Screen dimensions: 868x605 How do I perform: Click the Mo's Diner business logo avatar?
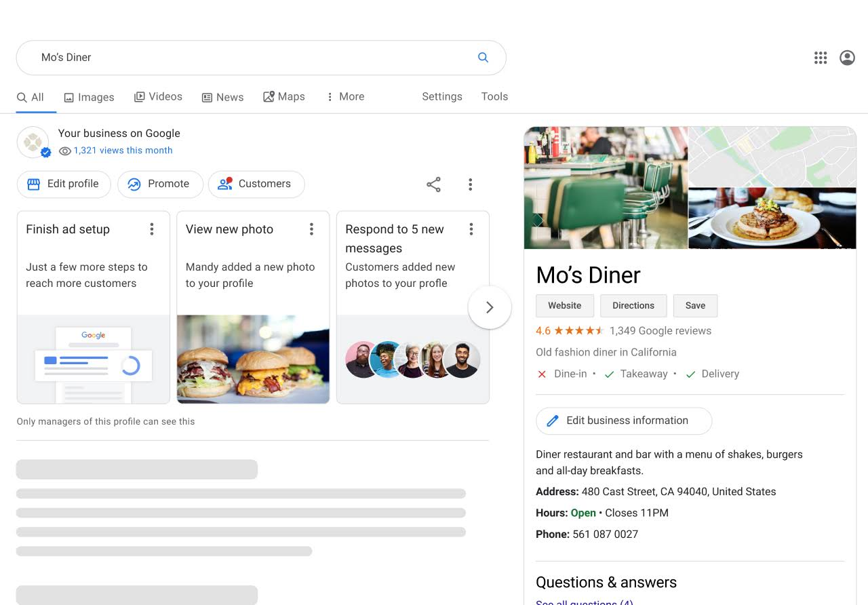coord(33,142)
